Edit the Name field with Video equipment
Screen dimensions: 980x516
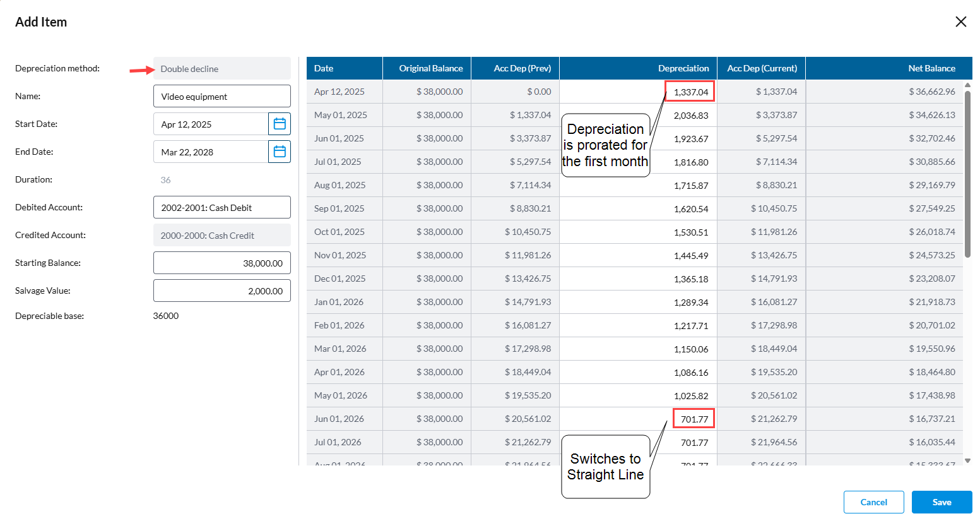[x=221, y=97]
